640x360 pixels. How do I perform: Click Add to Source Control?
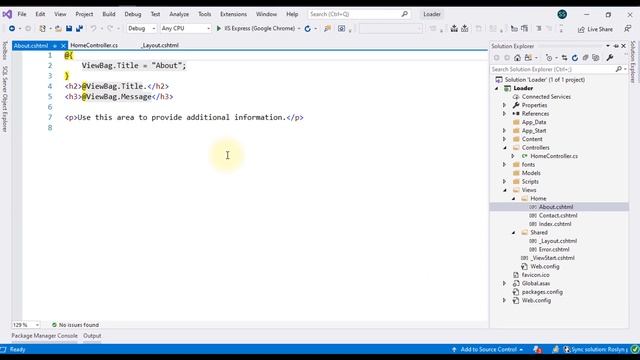pos(489,349)
